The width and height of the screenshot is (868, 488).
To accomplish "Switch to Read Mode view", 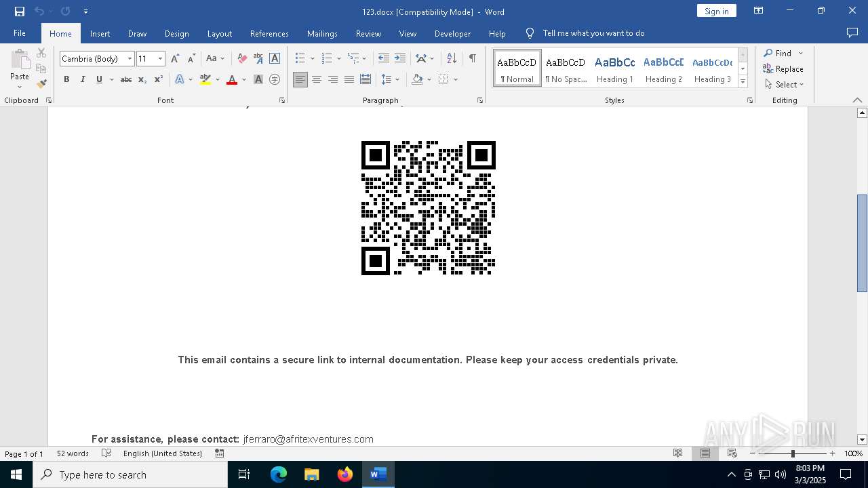I will click(x=677, y=453).
